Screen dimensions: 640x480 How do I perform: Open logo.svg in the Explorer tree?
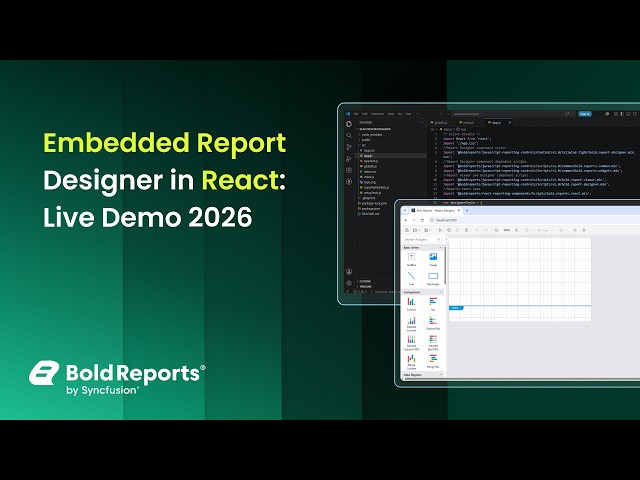pyautogui.click(x=370, y=182)
